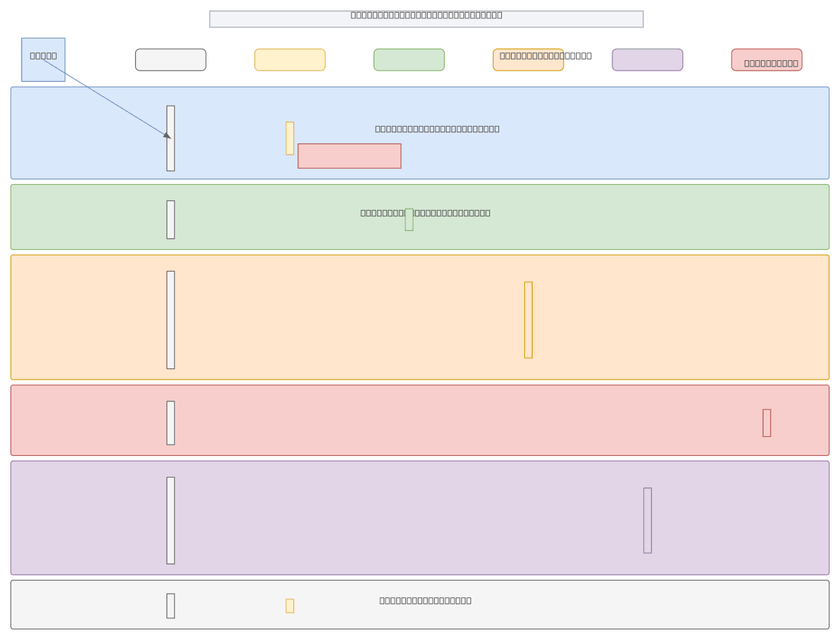Click the red rectangle inside blue band
Image resolution: width=840 pixels, height=640 pixels.
349,155
